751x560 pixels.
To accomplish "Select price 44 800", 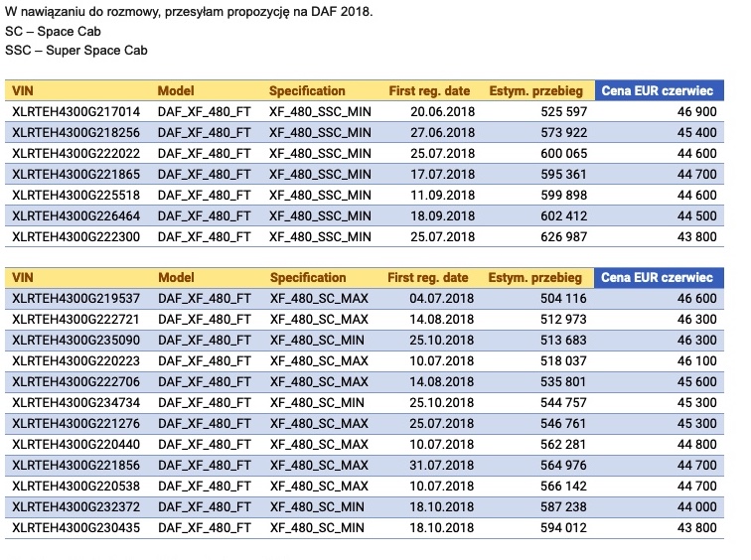I will point(697,445).
